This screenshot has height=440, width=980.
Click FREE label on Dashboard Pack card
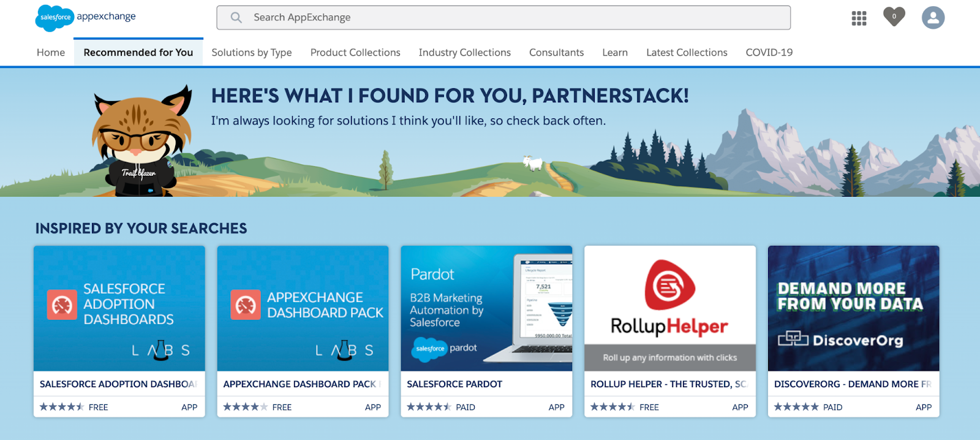282,407
